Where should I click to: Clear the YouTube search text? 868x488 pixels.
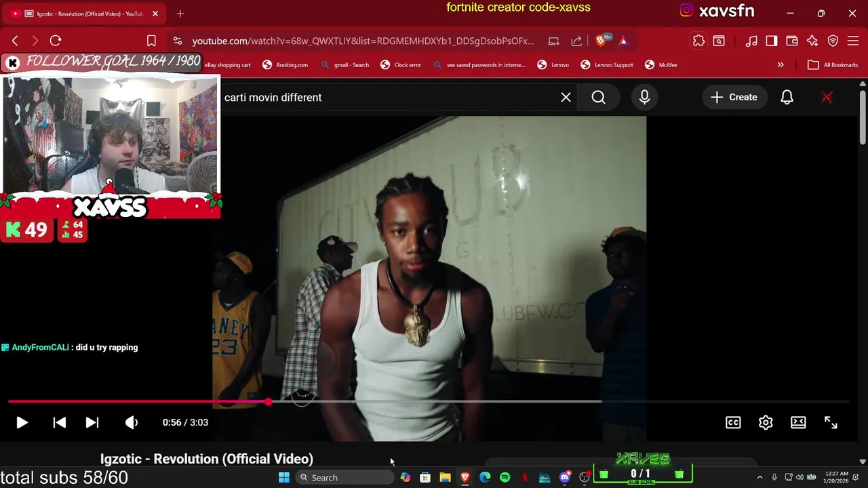point(566,98)
